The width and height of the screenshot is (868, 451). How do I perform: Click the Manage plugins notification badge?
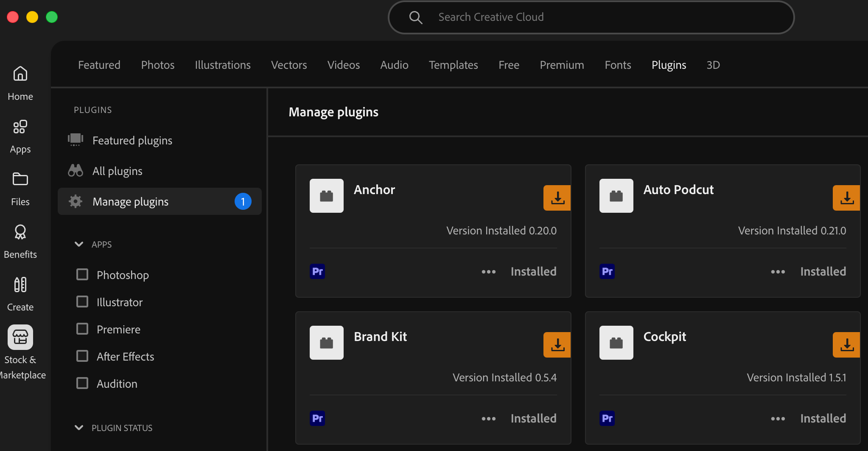pyautogui.click(x=243, y=201)
